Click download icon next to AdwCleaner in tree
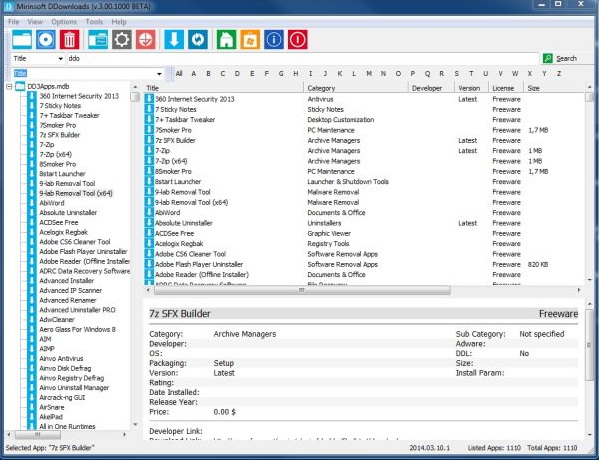The height and width of the screenshot is (461, 600). click(x=33, y=319)
